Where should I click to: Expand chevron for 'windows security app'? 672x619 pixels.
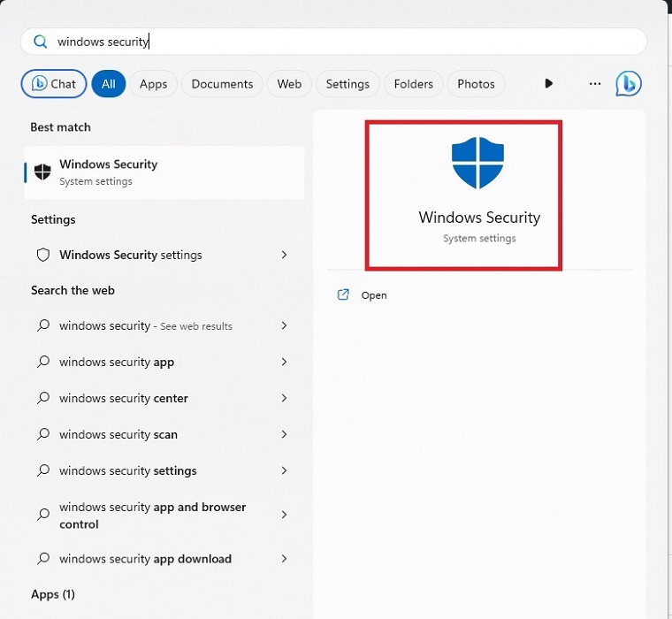point(284,362)
